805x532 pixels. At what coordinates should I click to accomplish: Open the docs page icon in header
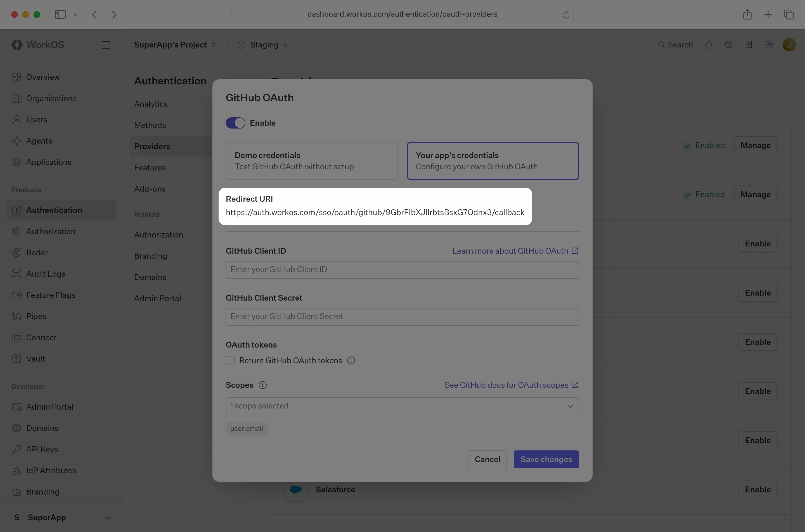[749, 45]
